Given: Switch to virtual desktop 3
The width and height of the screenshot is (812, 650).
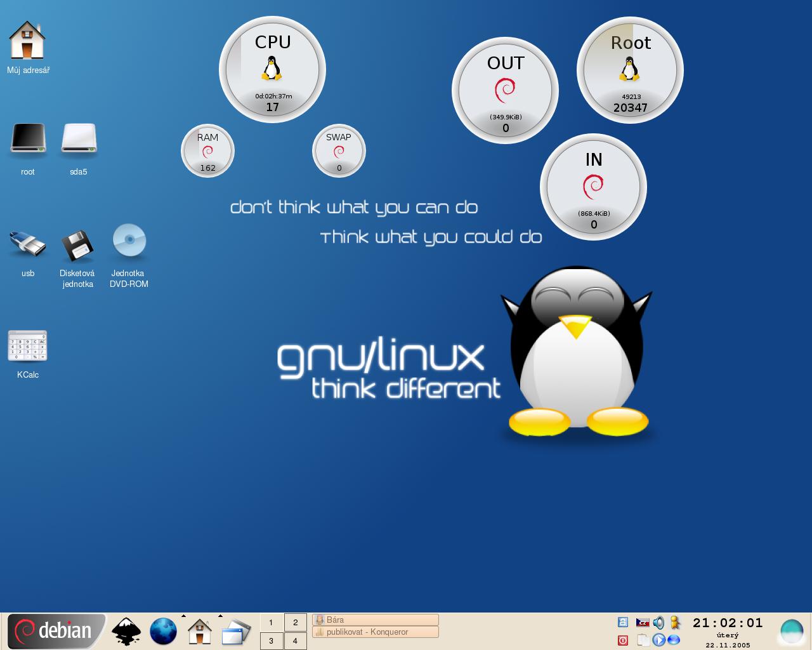Looking at the screenshot, I should click(271, 640).
